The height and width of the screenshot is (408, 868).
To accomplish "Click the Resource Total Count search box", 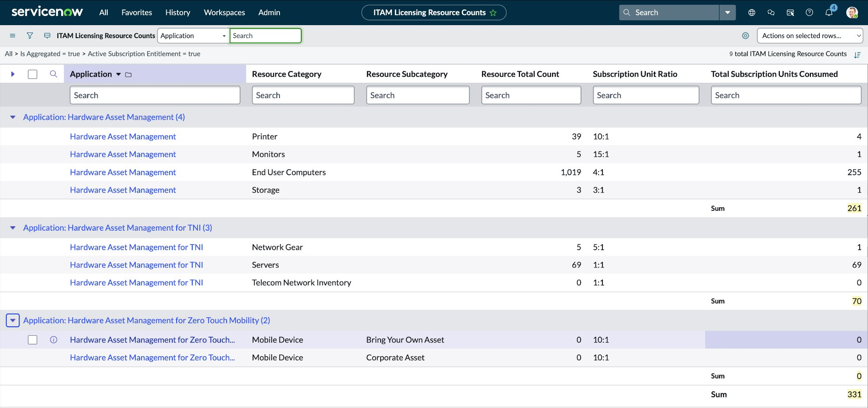I will (x=531, y=95).
